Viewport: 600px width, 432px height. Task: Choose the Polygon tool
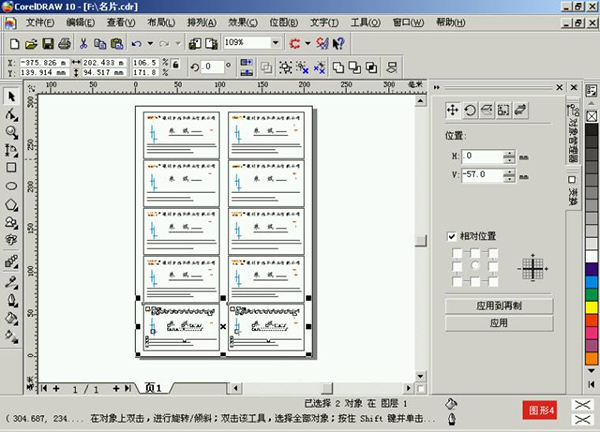[x=11, y=204]
